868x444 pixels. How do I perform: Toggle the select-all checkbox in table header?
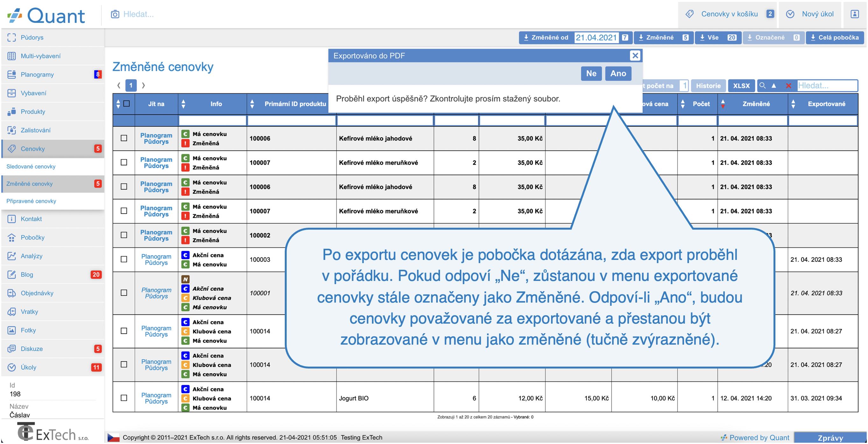pos(127,104)
